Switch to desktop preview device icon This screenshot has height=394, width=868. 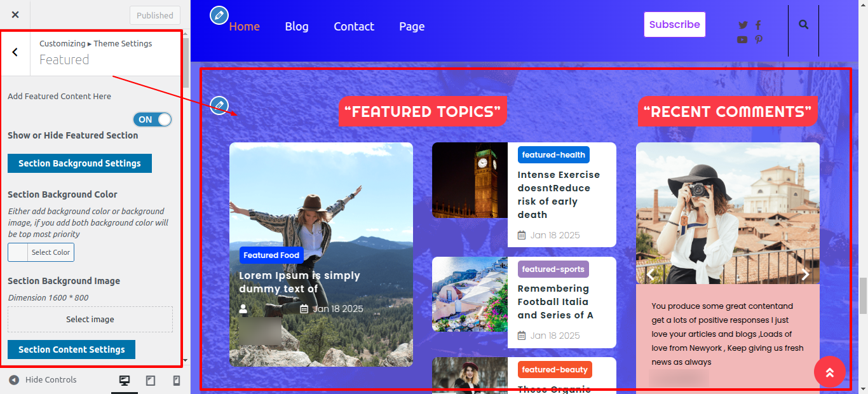tap(125, 381)
